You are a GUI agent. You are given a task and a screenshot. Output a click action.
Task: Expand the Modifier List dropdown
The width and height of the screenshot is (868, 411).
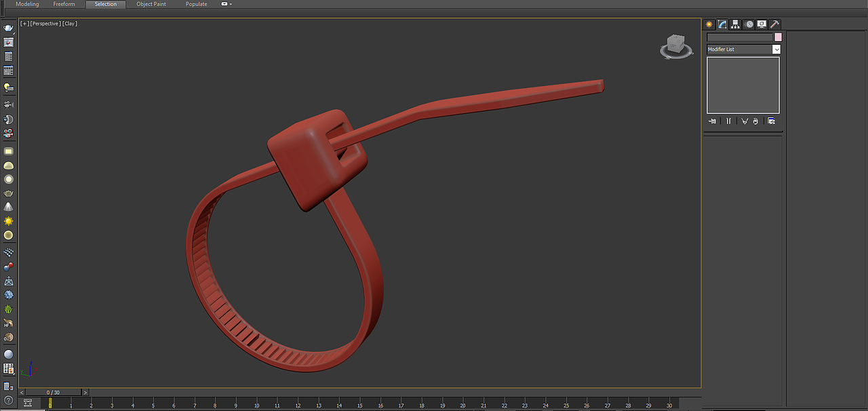pyautogui.click(x=776, y=50)
